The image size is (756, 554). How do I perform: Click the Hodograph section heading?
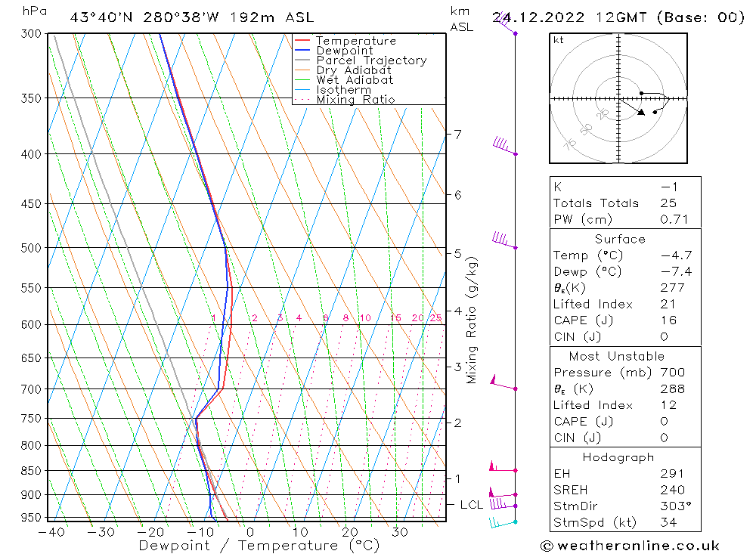tap(618, 457)
